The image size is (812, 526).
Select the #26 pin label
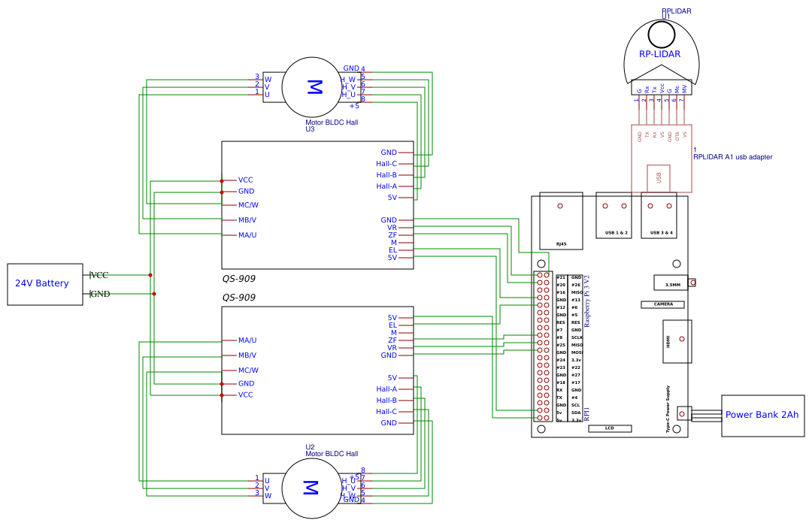pyautogui.click(x=576, y=285)
